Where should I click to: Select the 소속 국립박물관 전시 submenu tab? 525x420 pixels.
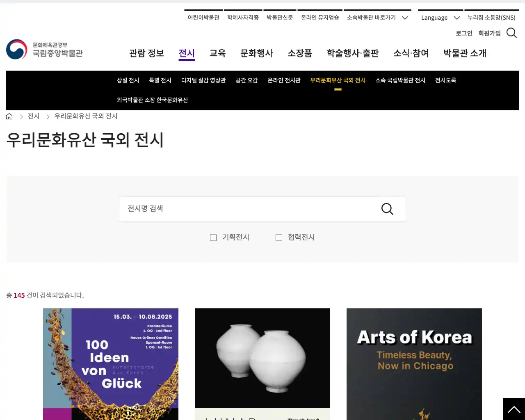point(400,80)
